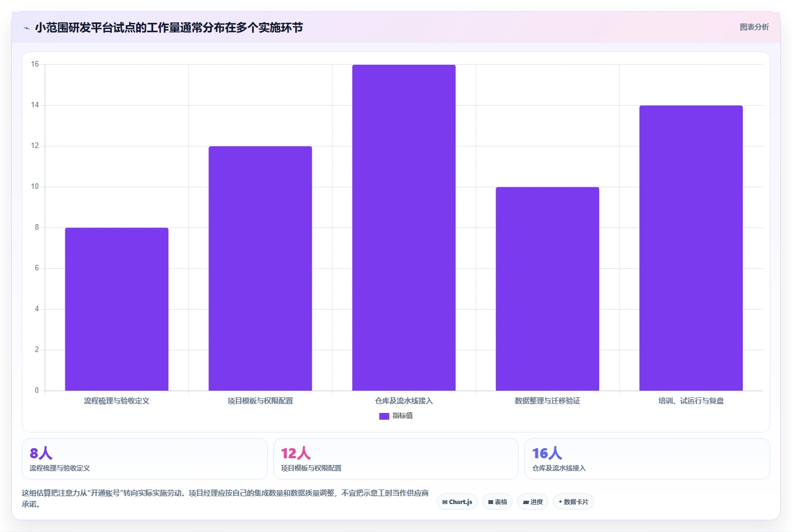Click the y-axis tick value 16
Screen dimensions: 792x532
[x=35, y=64]
